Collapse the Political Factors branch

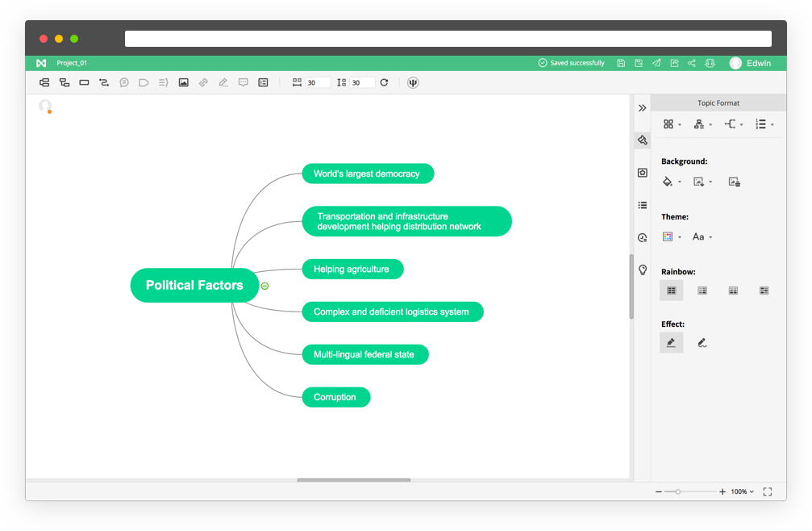264,286
